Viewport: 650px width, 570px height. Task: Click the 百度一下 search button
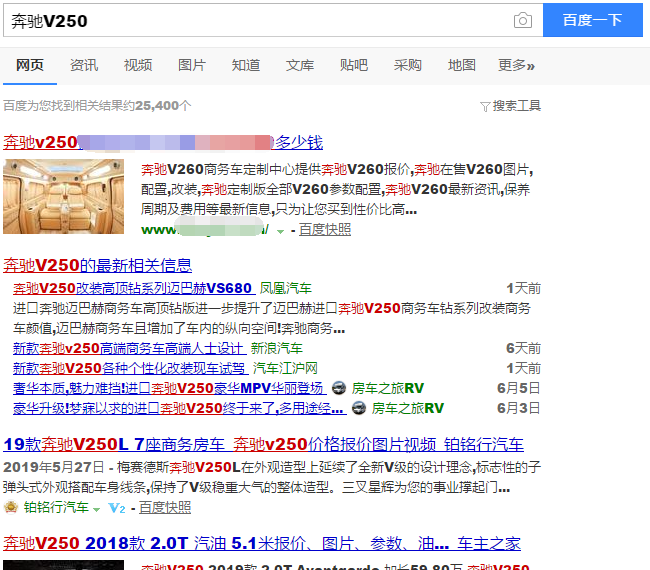(593, 20)
